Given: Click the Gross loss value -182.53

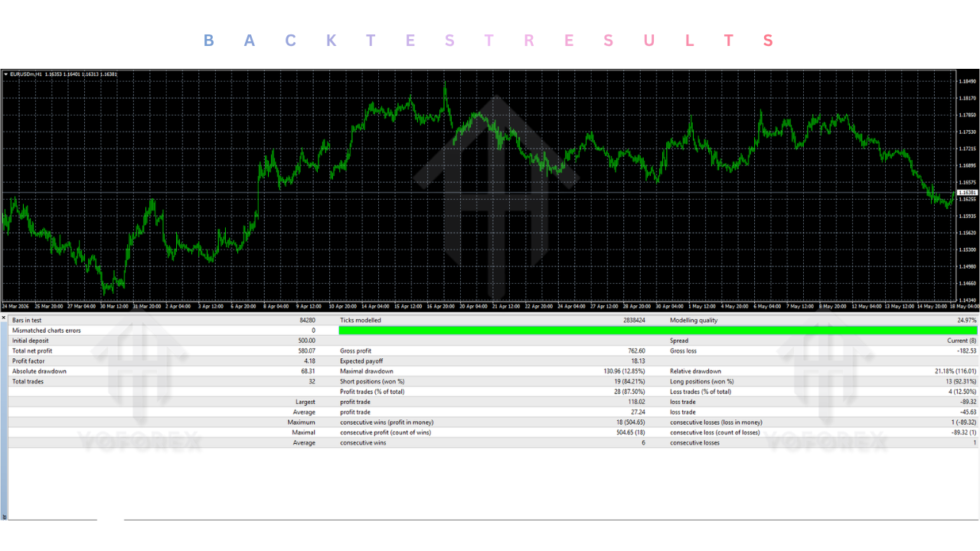Looking at the screenshot, I should pos(967,350).
